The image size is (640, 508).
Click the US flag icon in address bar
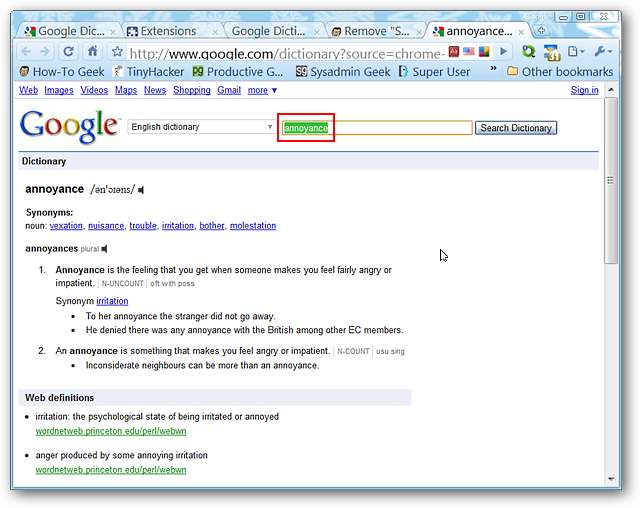pyautogui.click(x=469, y=52)
